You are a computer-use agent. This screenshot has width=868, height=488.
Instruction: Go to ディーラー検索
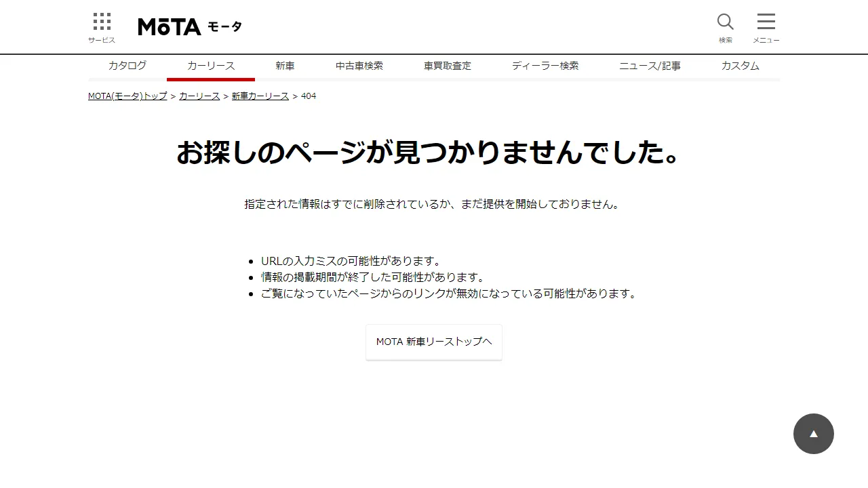546,66
